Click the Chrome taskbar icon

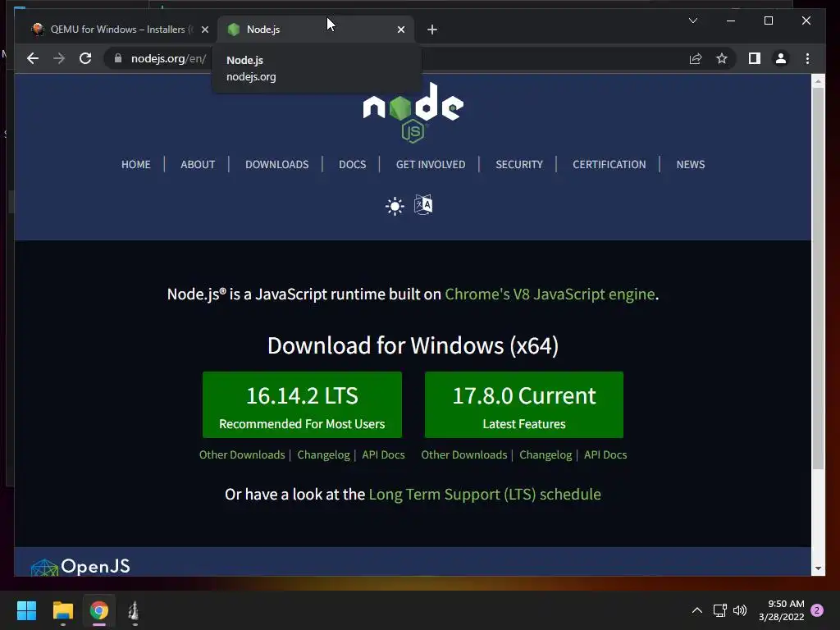click(x=98, y=610)
